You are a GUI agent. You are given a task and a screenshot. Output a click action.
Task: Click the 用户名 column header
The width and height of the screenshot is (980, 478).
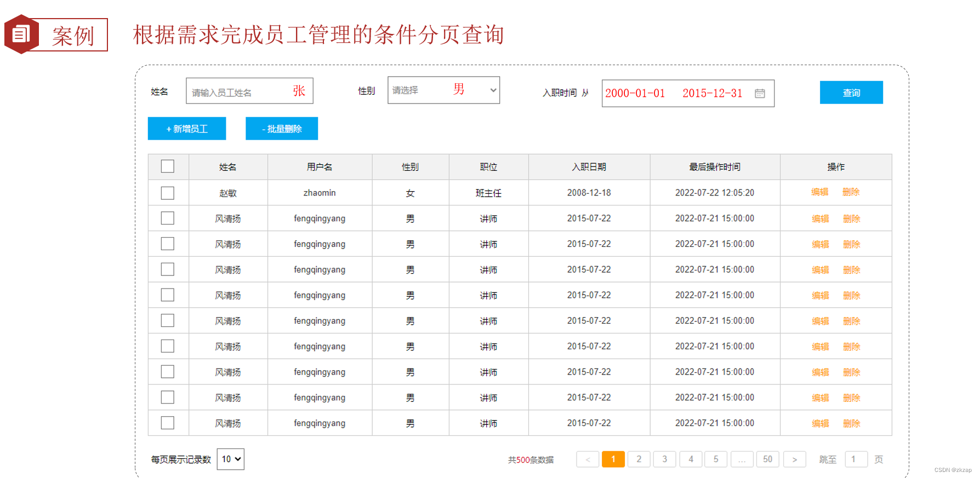coord(320,167)
